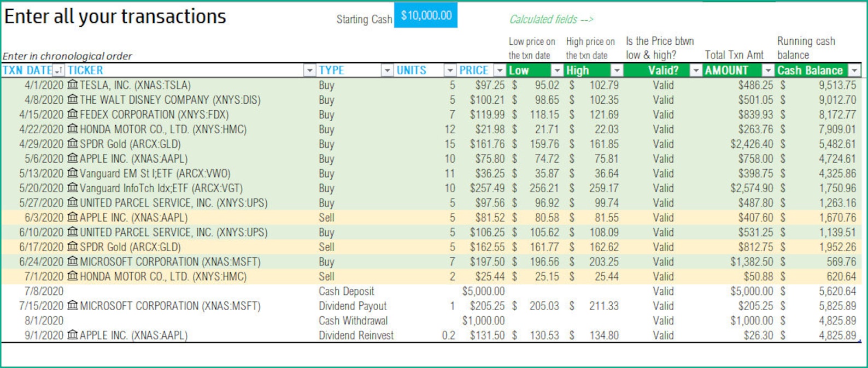Click the units cell 0.2
The width and height of the screenshot is (868, 368).
(449, 336)
